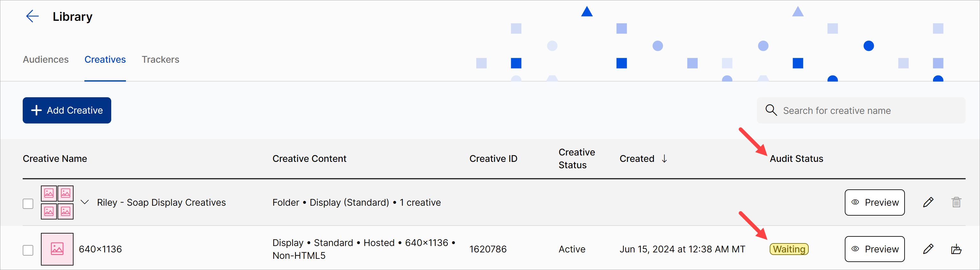The image size is (980, 270).
Task: Switch to the Audiences tab
Action: click(46, 60)
